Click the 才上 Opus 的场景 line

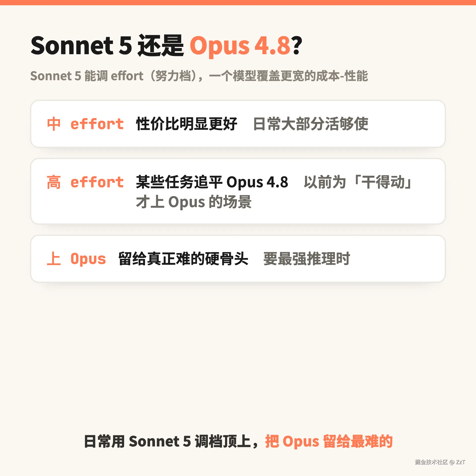[194, 202]
